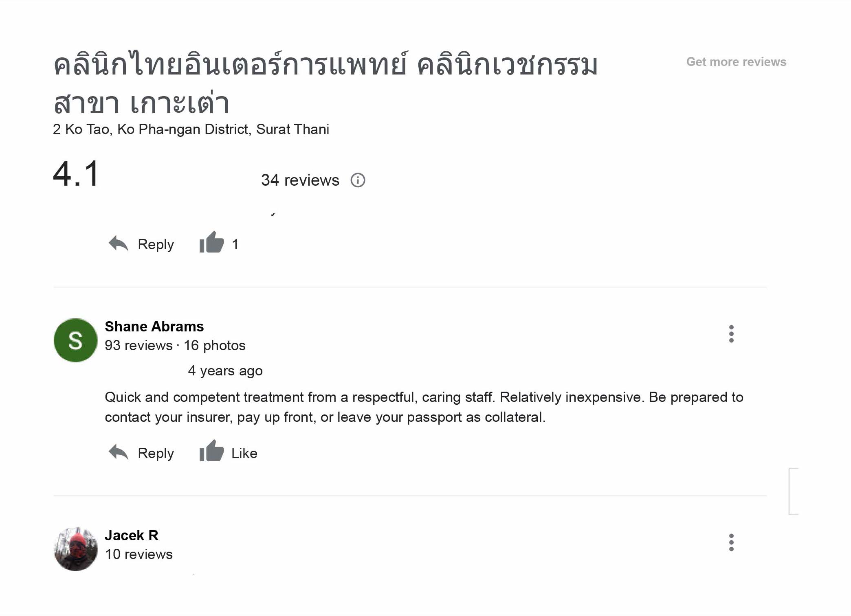
Task: Click the Get more reviews link
Action: pyautogui.click(x=736, y=62)
